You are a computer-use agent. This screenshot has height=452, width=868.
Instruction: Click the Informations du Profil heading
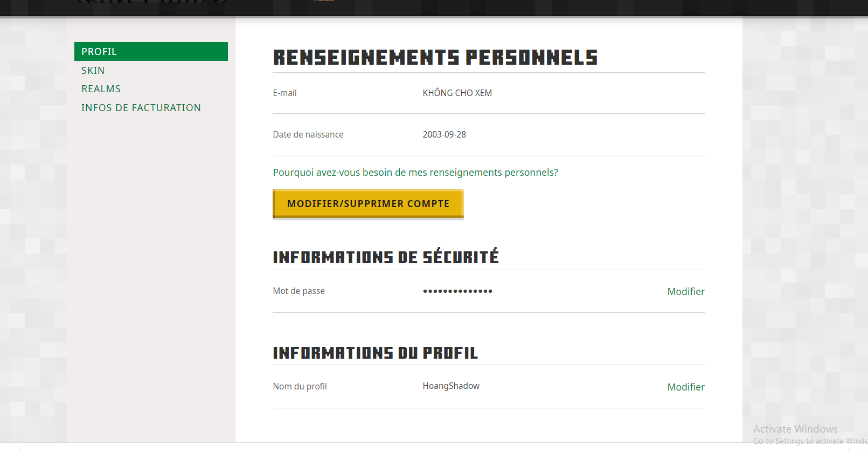coord(376,353)
